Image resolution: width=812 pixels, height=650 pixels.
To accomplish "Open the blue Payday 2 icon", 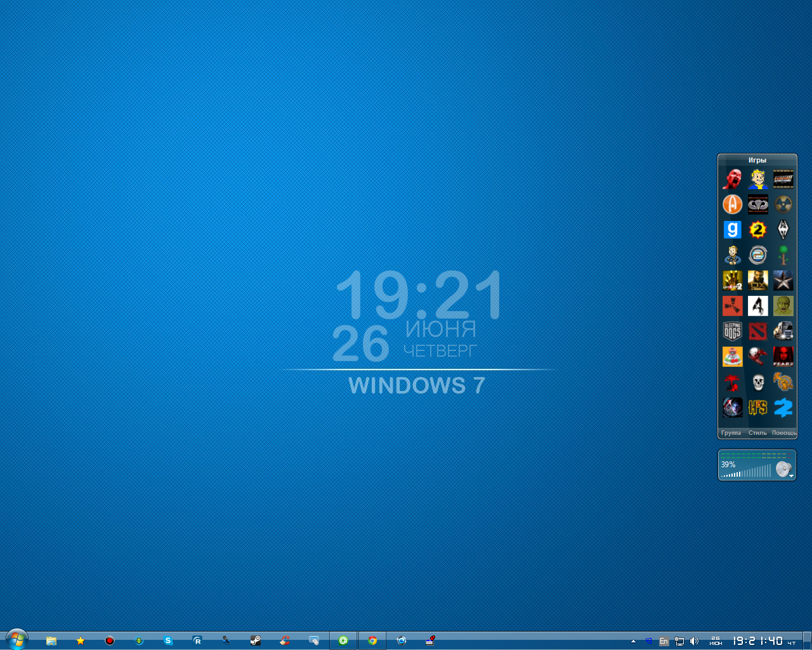I will pos(783,408).
